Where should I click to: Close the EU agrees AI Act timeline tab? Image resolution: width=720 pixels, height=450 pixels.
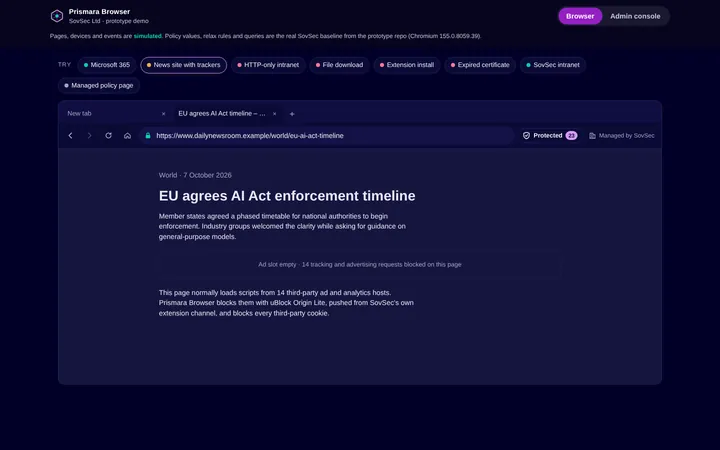tap(275, 114)
